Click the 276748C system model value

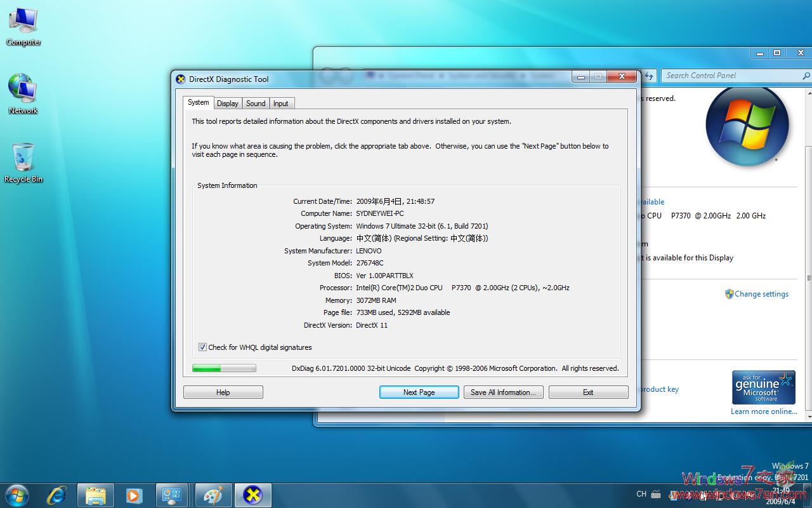point(370,263)
